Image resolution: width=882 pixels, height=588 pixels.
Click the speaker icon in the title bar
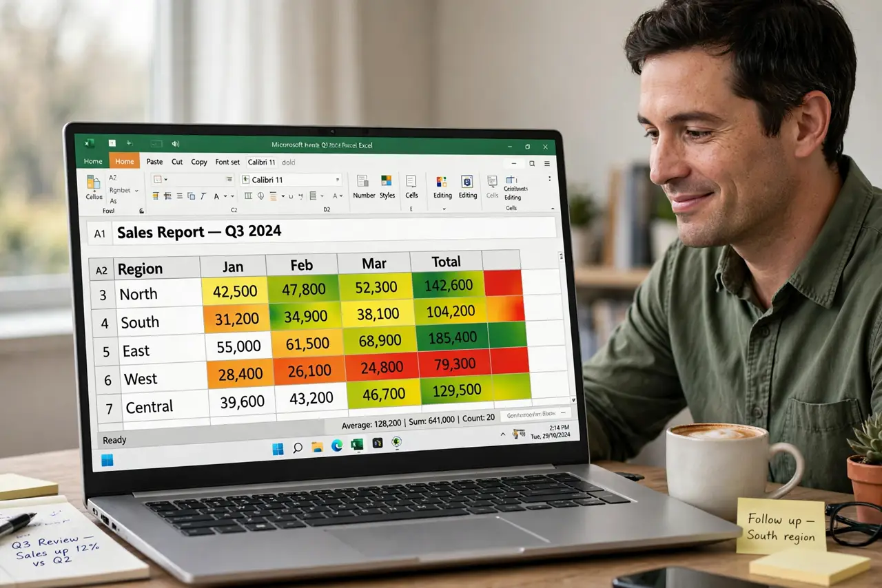tap(175, 144)
